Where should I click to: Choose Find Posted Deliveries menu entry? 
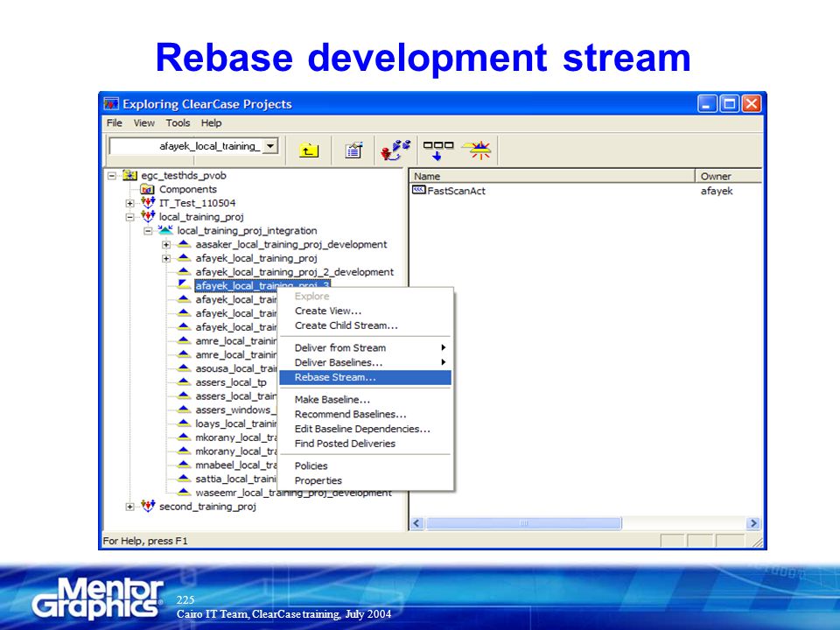366,444
